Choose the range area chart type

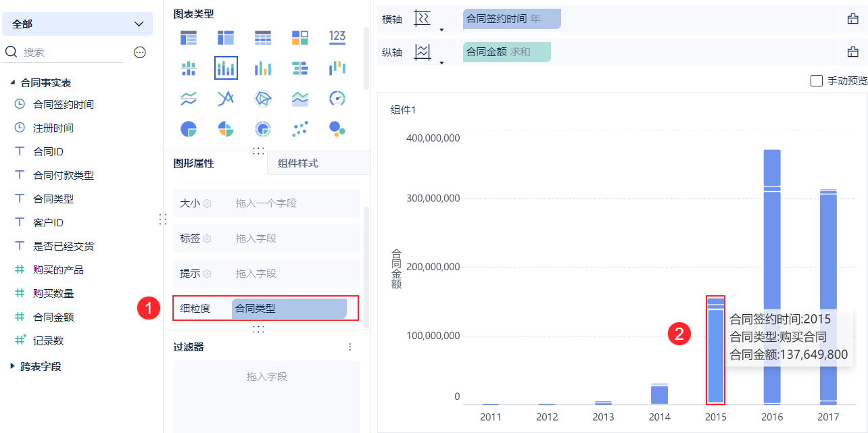point(300,99)
